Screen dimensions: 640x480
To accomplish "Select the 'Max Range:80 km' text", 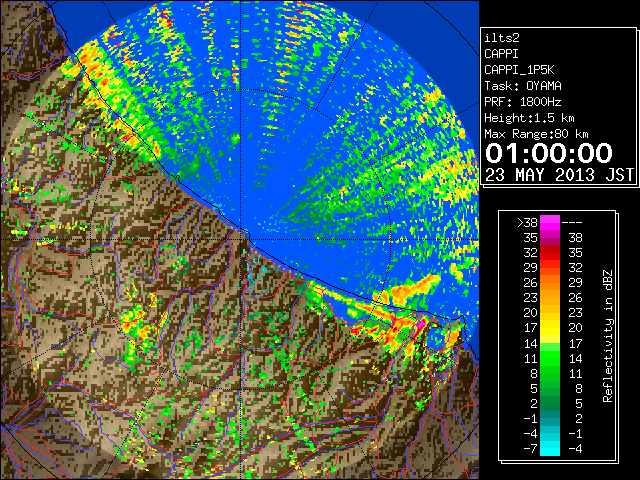I will point(536,134).
